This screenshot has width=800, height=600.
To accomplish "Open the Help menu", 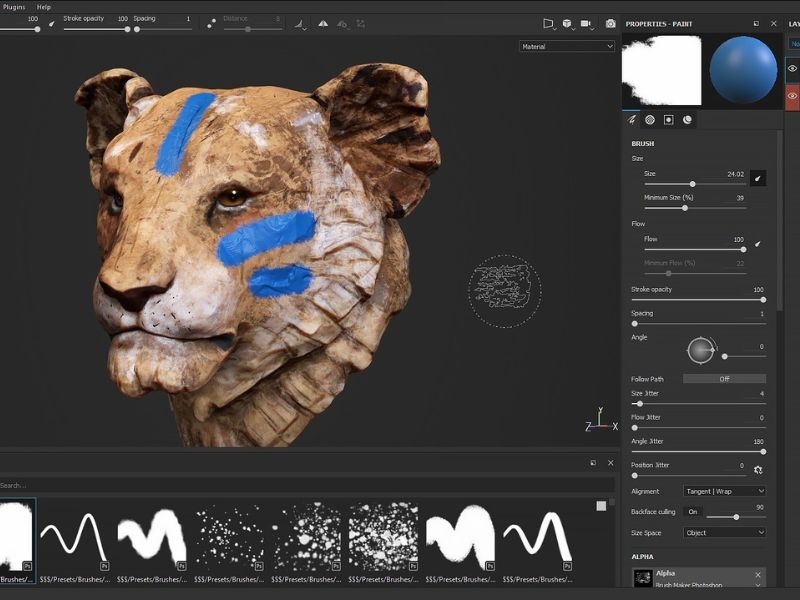I will [x=43, y=7].
